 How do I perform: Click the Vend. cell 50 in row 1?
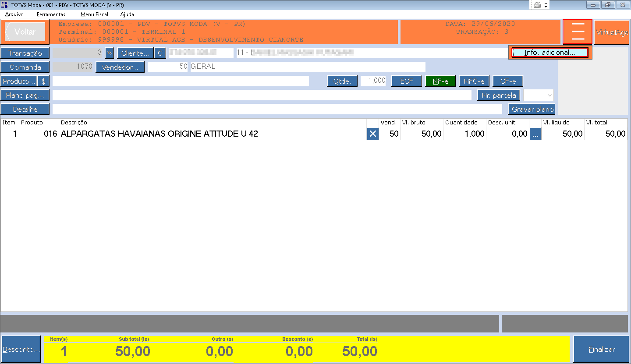(x=390, y=134)
